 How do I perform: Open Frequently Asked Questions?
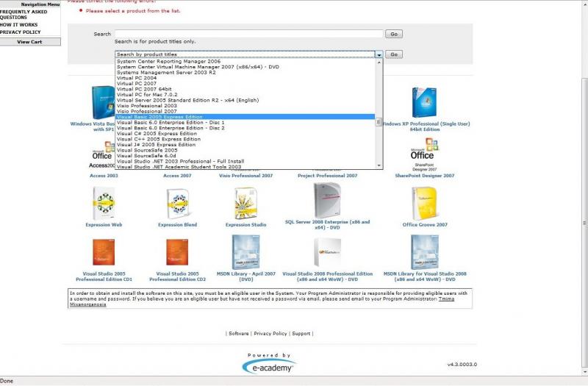pyautogui.click(x=24, y=14)
